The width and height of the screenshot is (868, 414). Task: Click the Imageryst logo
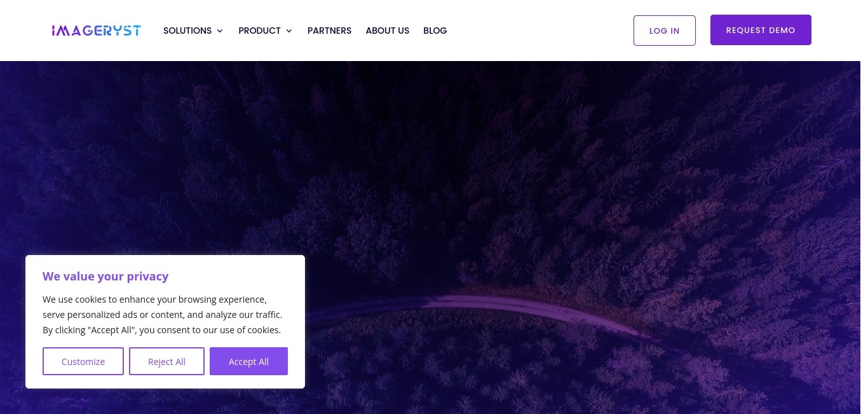pos(97,31)
